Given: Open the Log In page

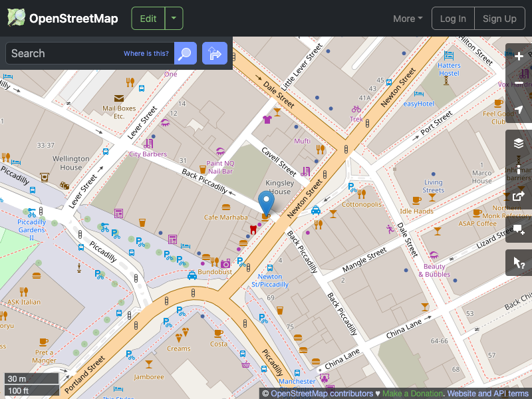Looking at the screenshot, I should pyautogui.click(x=453, y=18).
